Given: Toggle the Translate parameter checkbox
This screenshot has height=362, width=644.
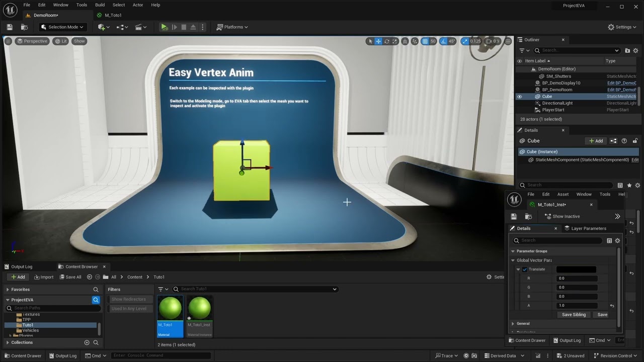Looking at the screenshot, I should [x=525, y=269].
